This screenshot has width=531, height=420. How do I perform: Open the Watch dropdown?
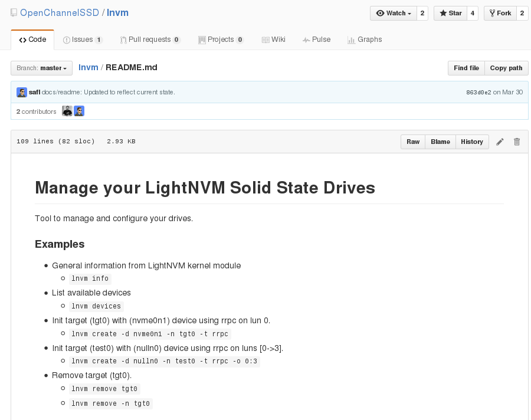[394, 13]
